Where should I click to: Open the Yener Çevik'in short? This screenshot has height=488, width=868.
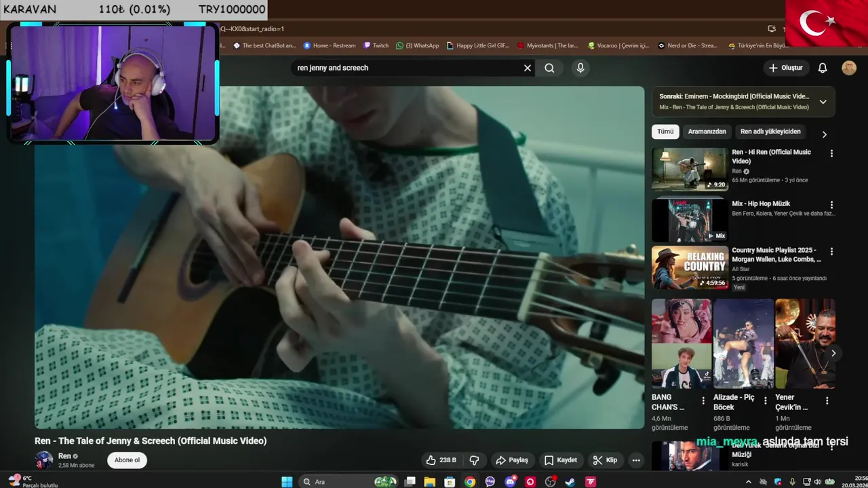point(805,344)
